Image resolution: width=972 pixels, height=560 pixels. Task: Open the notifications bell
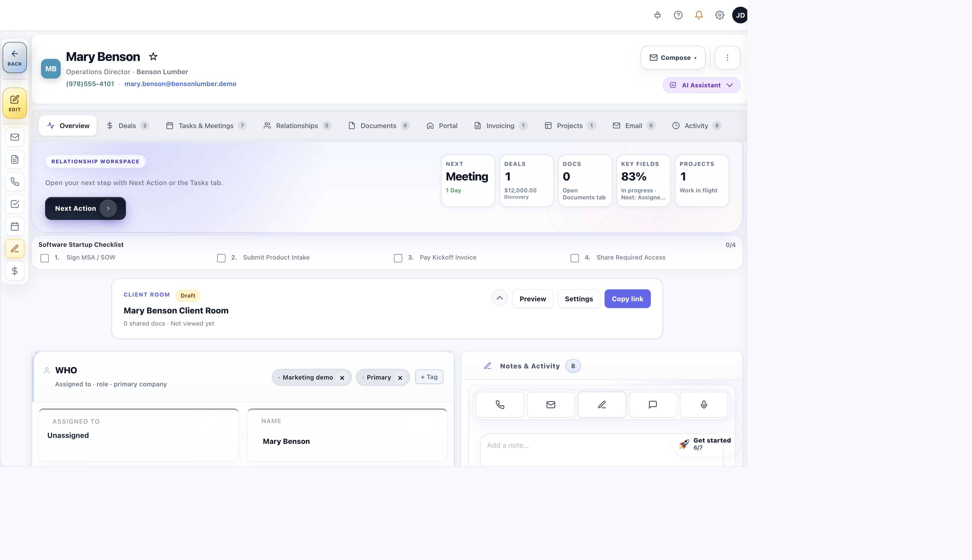pos(699,15)
